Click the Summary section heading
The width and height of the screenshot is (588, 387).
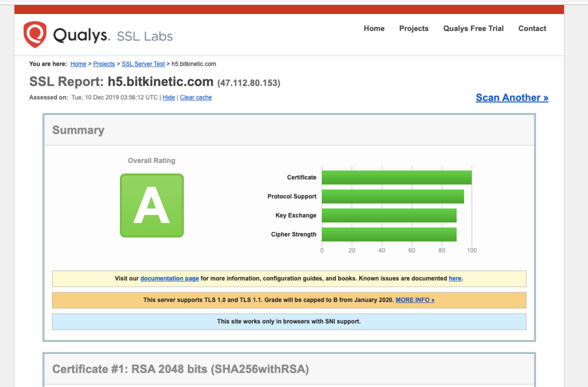tap(78, 130)
